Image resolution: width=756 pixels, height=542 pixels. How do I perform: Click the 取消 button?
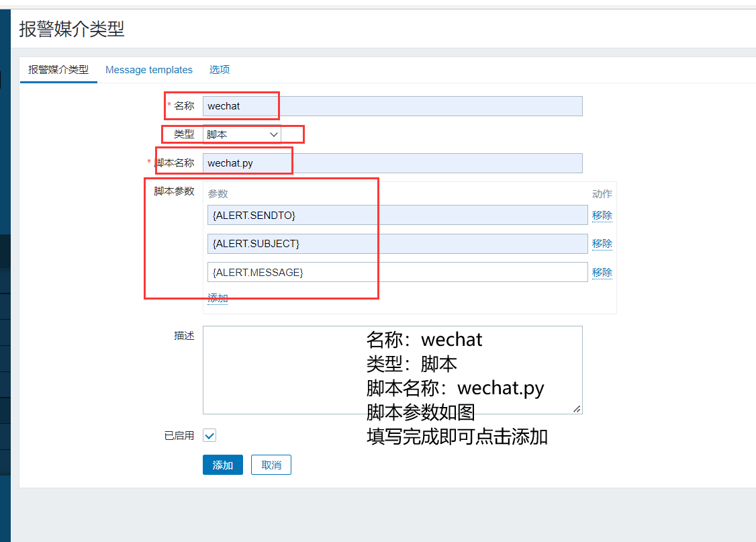pos(271,465)
